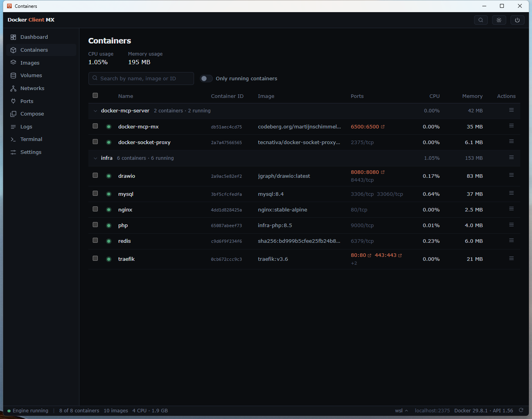
Task: Open actions menu for traefik container
Action: click(x=511, y=259)
